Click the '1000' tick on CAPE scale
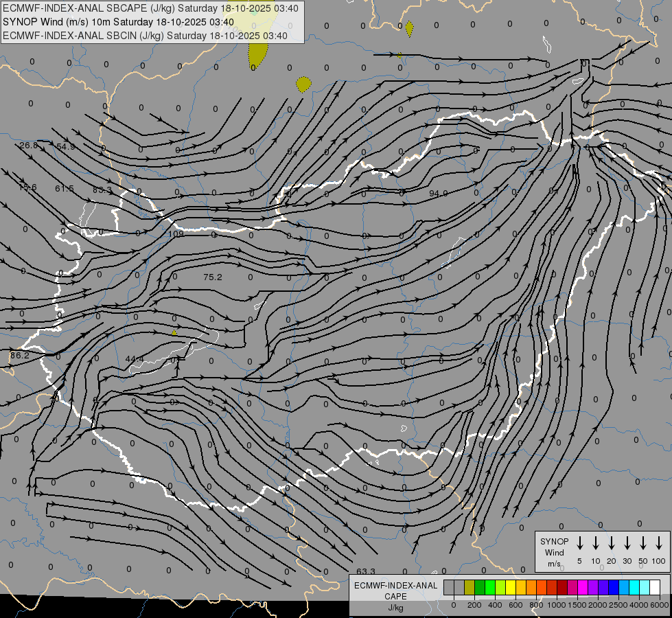This screenshot has width=672, height=618. tap(557, 605)
